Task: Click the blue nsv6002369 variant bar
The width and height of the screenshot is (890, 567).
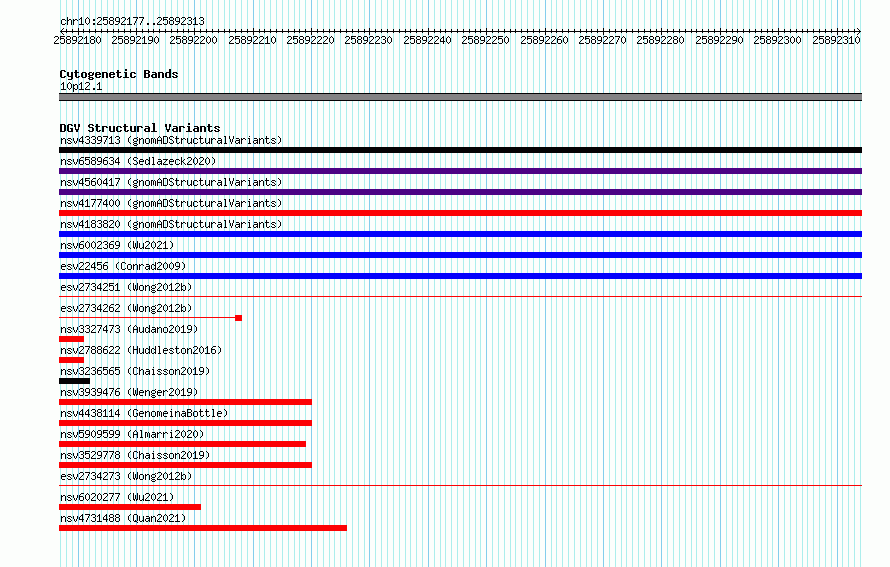Action: pyautogui.click(x=460, y=255)
